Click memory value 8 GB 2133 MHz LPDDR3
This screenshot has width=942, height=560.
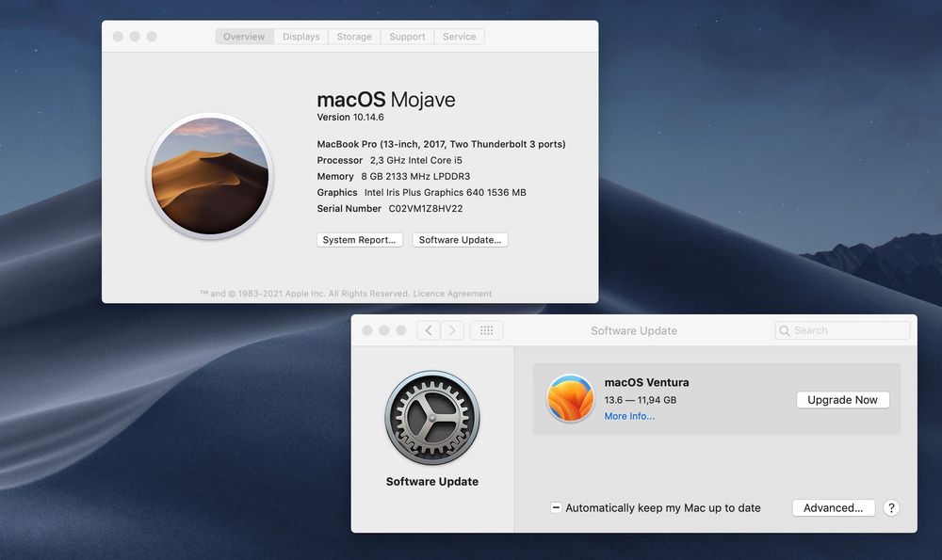point(415,176)
